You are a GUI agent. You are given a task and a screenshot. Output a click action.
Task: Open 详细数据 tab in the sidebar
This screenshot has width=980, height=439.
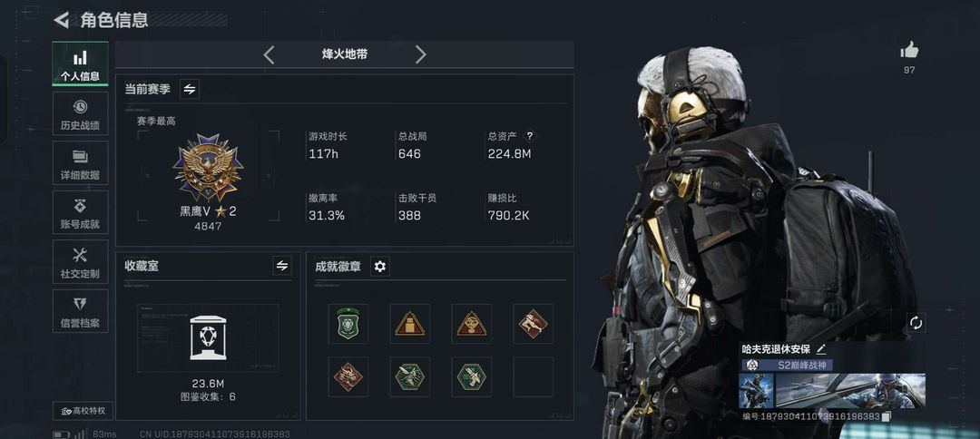pos(80,163)
